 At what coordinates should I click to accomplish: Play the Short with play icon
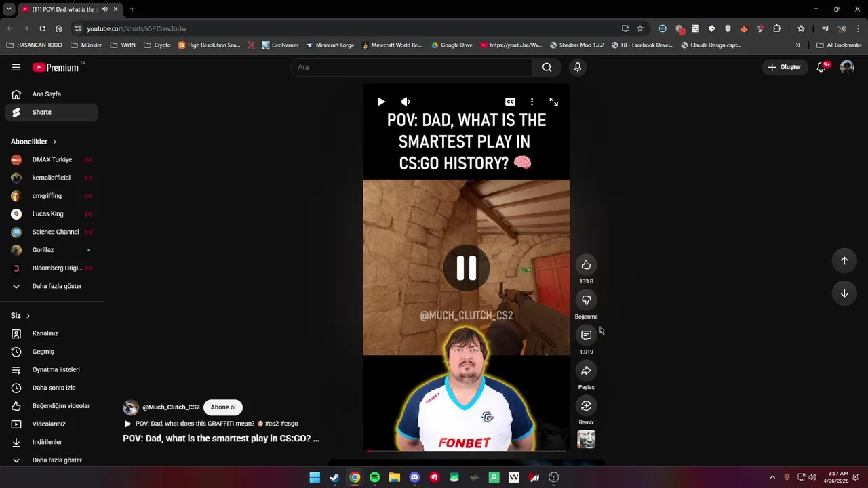coord(381,102)
